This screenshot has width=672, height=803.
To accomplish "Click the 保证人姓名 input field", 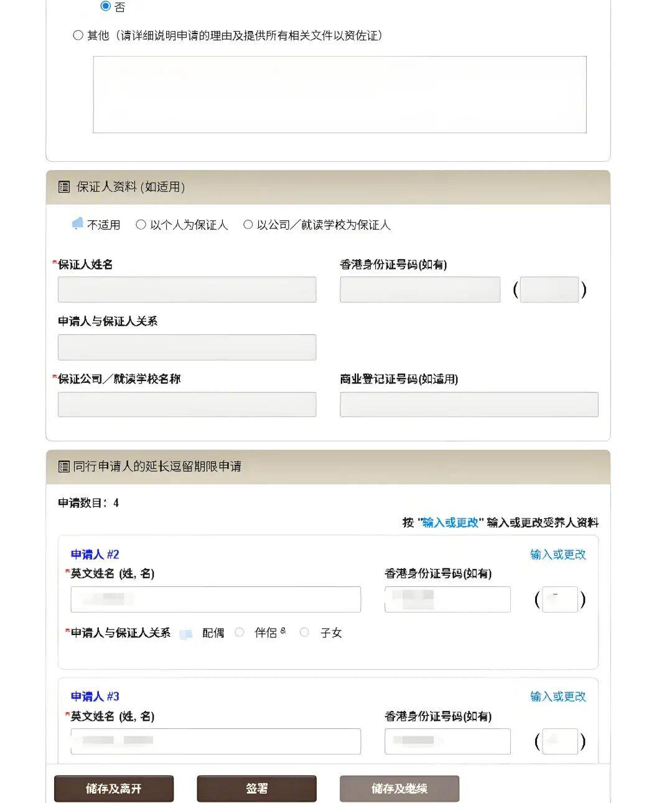I will pyautogui.click(x=187, y=290).
